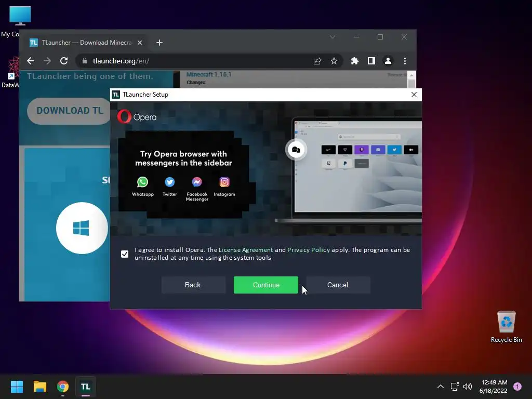Go back in the Chrome browser
This screenshot has height=399, width=532.
(31, 61)
